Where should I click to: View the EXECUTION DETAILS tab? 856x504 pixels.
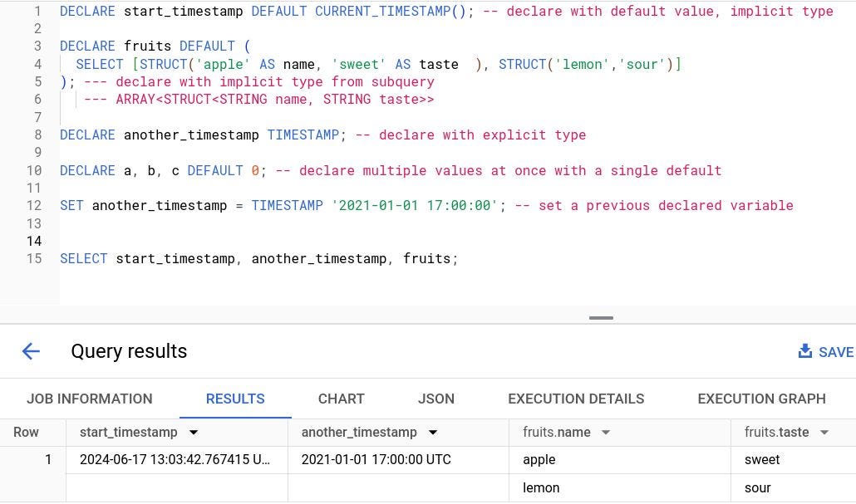click(576, 399)
